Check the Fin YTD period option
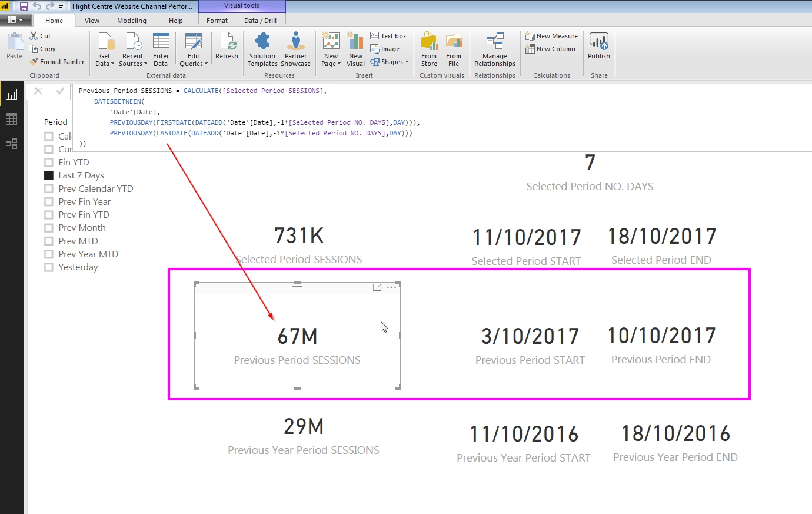 click(x=49, y=163)
